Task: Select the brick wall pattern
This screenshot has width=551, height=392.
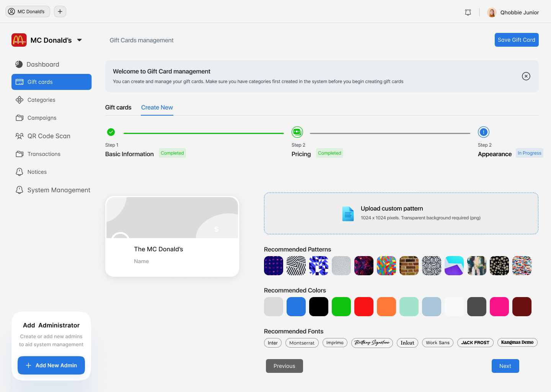Action: tap(409, 266)
